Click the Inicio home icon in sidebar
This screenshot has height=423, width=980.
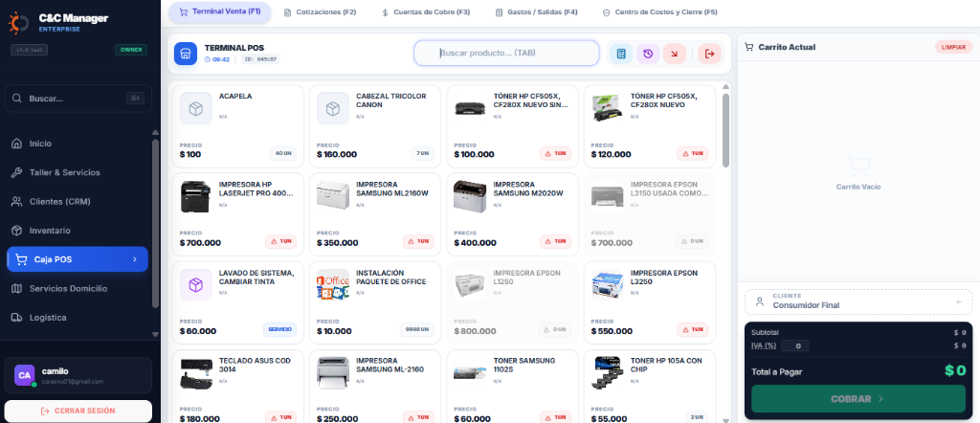click(17, 144)
